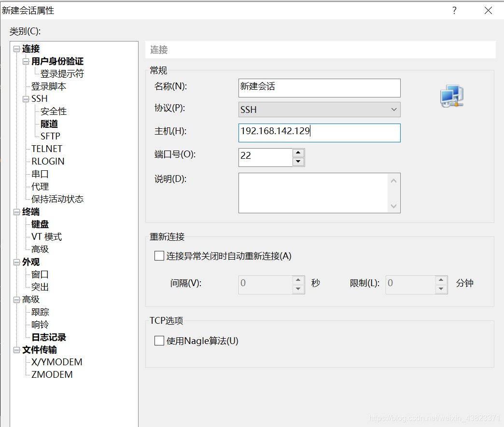Open the ZMODEM transfer settings
The image size is (504, 427).
tap(51, 374)
